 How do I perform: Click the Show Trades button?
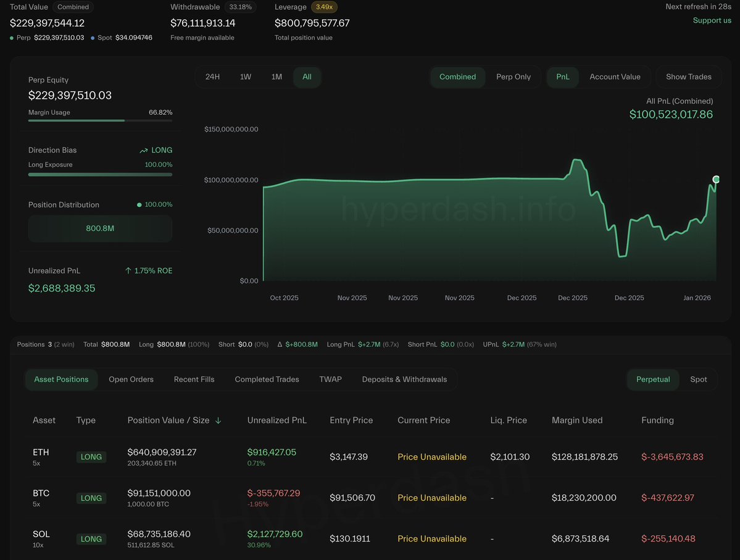pyautogui.click(x=688, y=77)
